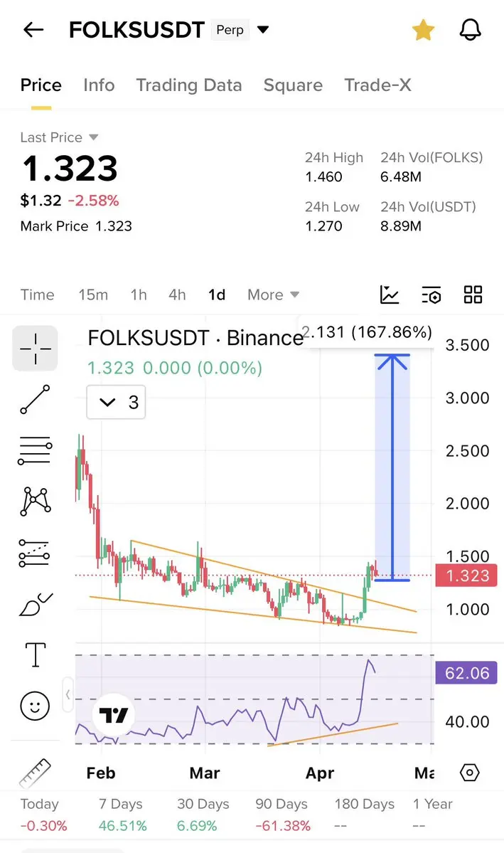Select the 1h chart interval
The width and height of the screenshot is (504, 853).
[139, 295]
